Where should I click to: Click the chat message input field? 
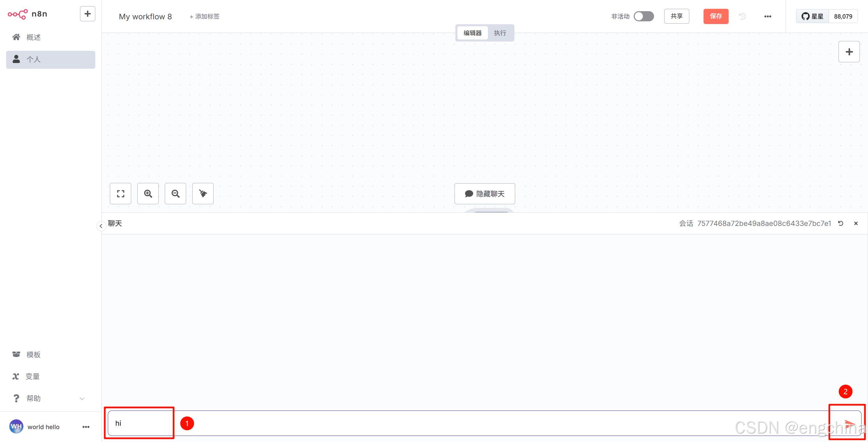point(441,423)
